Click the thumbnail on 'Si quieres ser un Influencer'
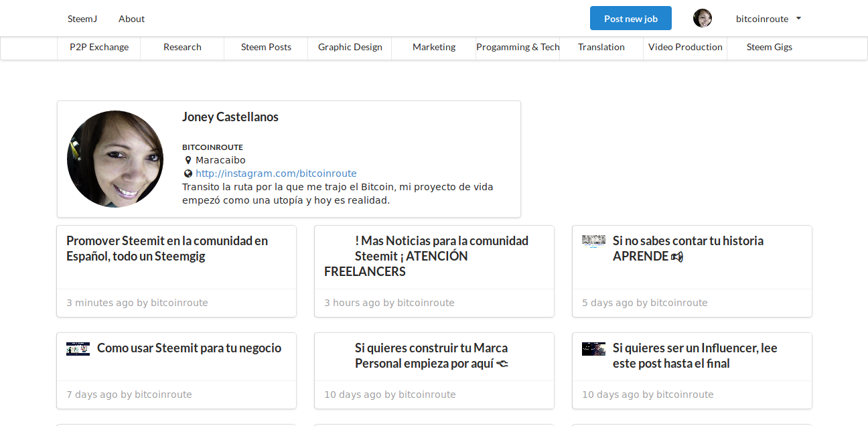The image size is (868, 426). (x=593, y=348)
